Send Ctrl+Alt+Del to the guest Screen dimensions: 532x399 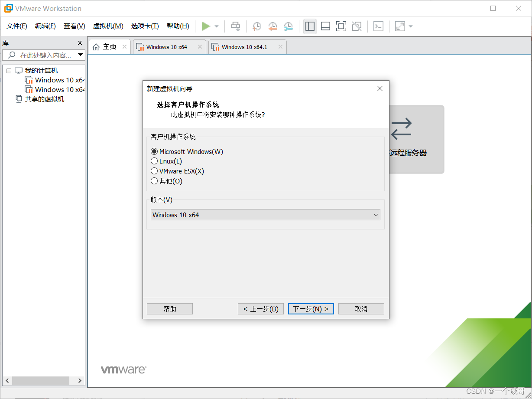pos(235,26)
